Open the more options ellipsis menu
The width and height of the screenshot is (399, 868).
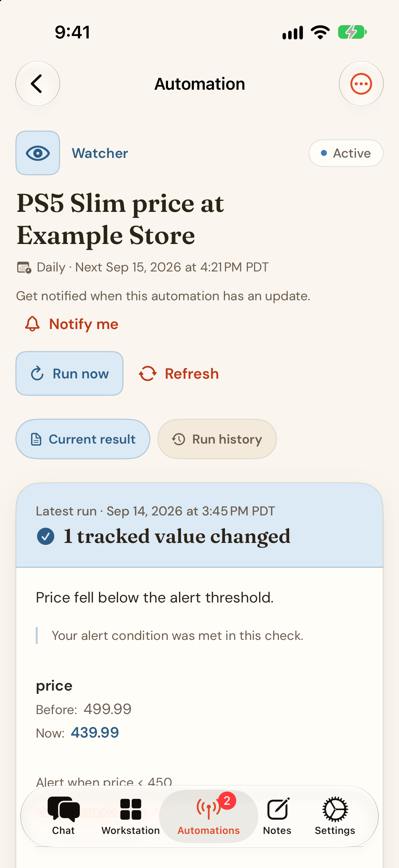pyautogui.click(x=361, y=83)
